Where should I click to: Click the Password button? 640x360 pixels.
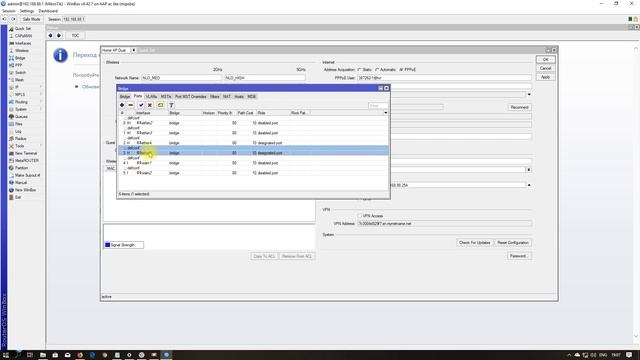click(519, 256)
